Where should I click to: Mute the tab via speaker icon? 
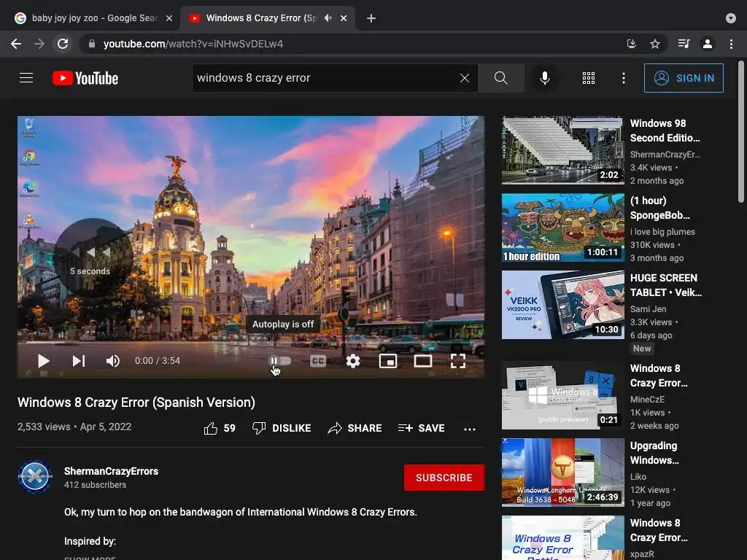tap(328, 18)
